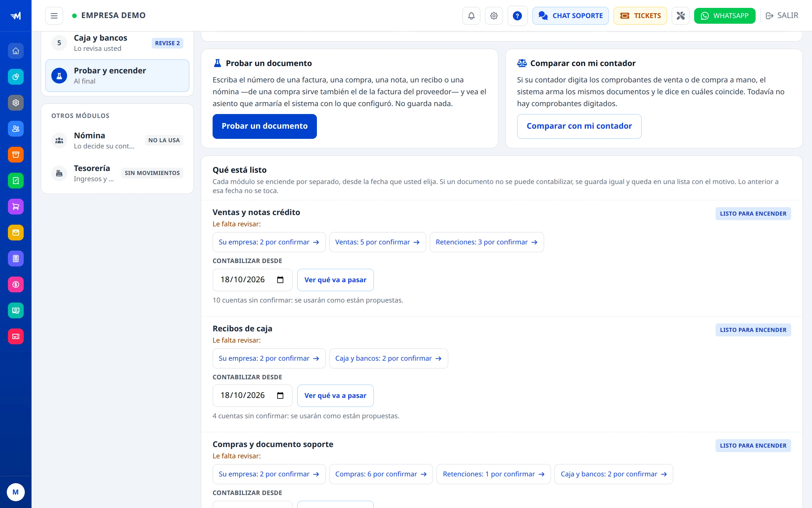Open the Nómina module

(117, 141)
